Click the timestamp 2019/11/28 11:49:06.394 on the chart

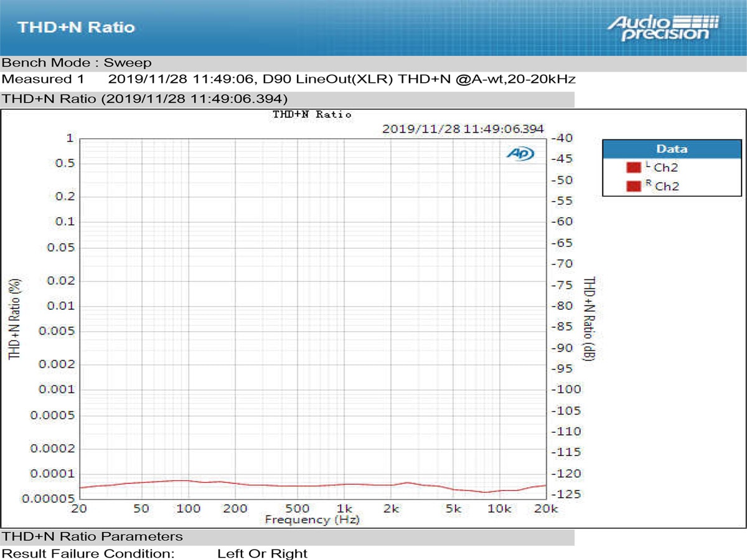(464, 129)
